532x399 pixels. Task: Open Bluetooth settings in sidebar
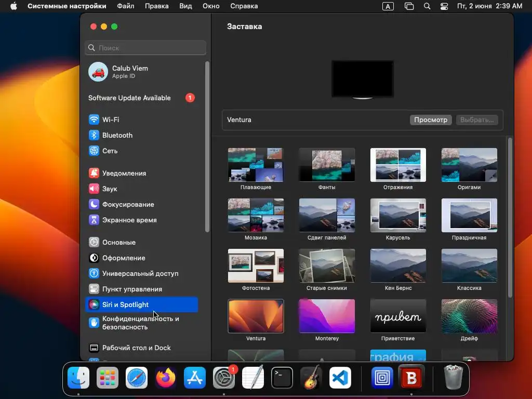141,135
